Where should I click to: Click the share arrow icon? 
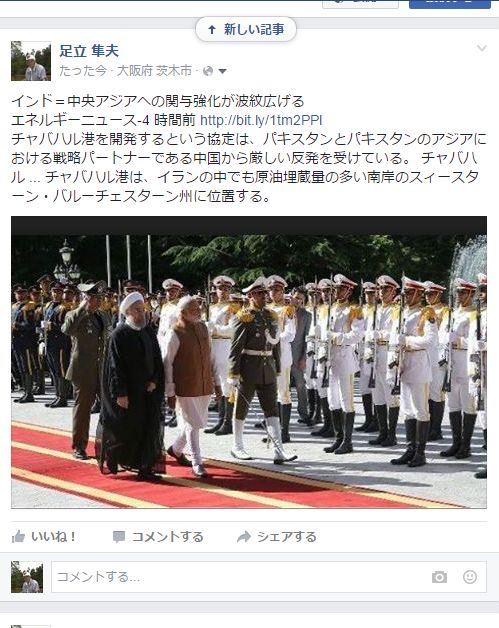pyautogui.click(x=243, y=537)
